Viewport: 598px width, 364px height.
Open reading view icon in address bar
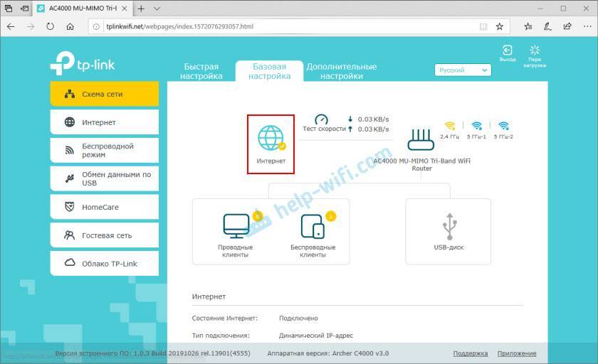point(483,26)
